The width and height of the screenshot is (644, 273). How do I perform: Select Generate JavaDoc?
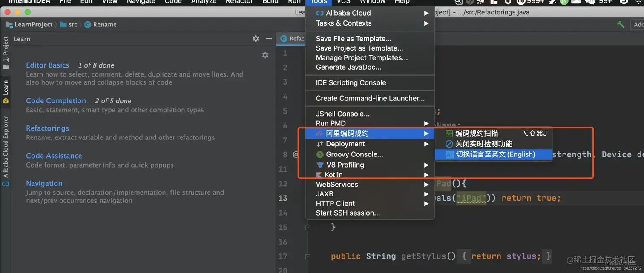[x=370, y=67]
